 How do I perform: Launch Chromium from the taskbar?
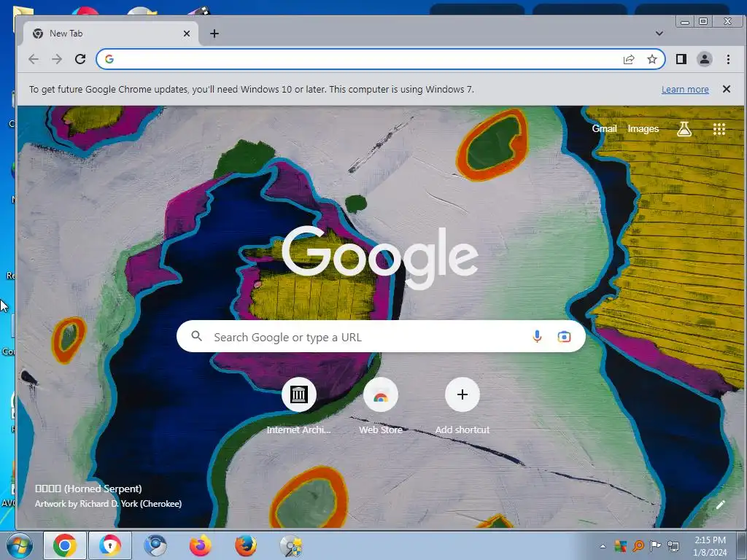155,545
